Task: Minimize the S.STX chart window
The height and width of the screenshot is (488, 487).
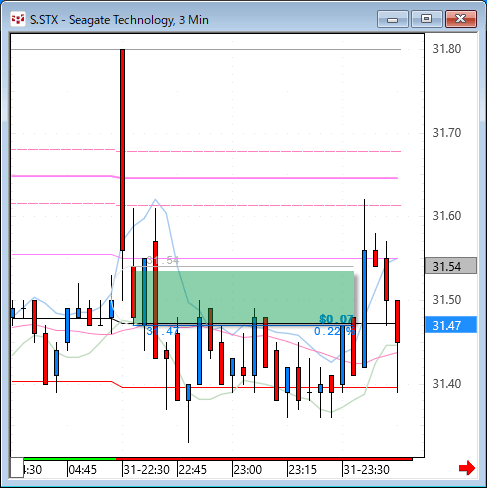Action: coord(393,19)
